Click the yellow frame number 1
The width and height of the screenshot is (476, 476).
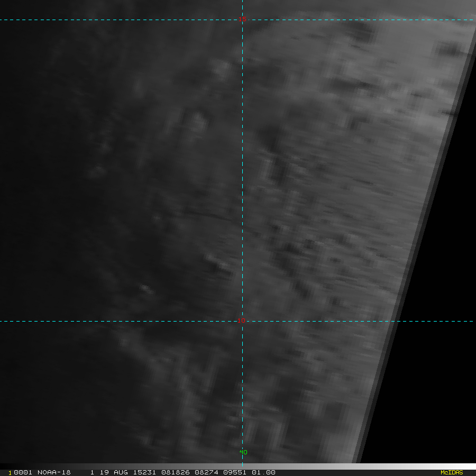pyautogui.click(x=10, y=472)
